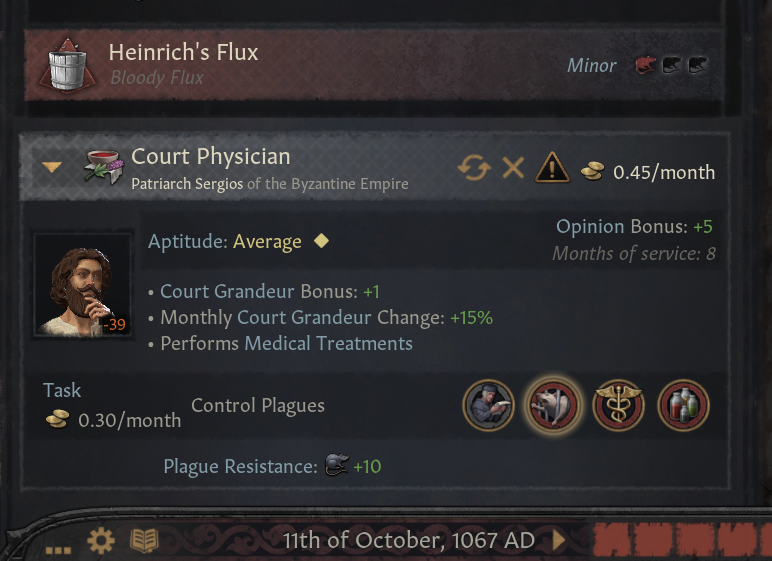Select the medicine bottles physician task

(x=683, y=406)
